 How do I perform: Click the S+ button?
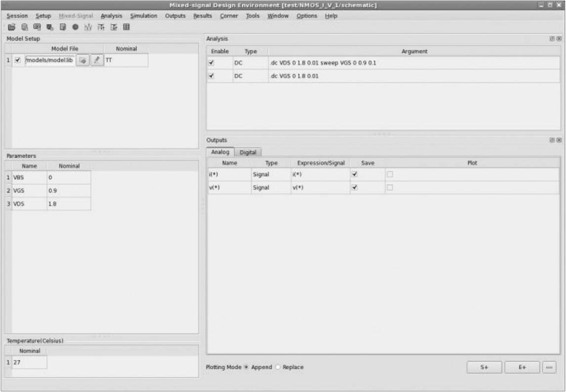[x=484, y=368]
